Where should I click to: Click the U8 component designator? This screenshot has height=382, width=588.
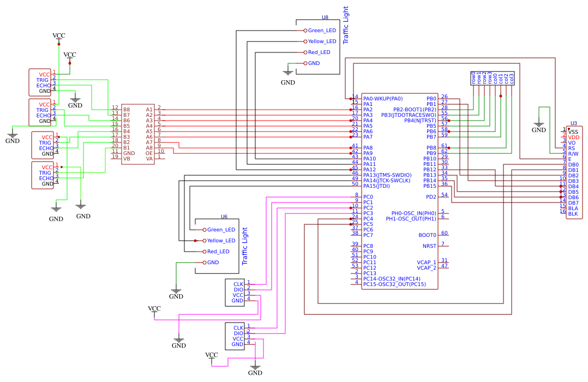[325, 17]
